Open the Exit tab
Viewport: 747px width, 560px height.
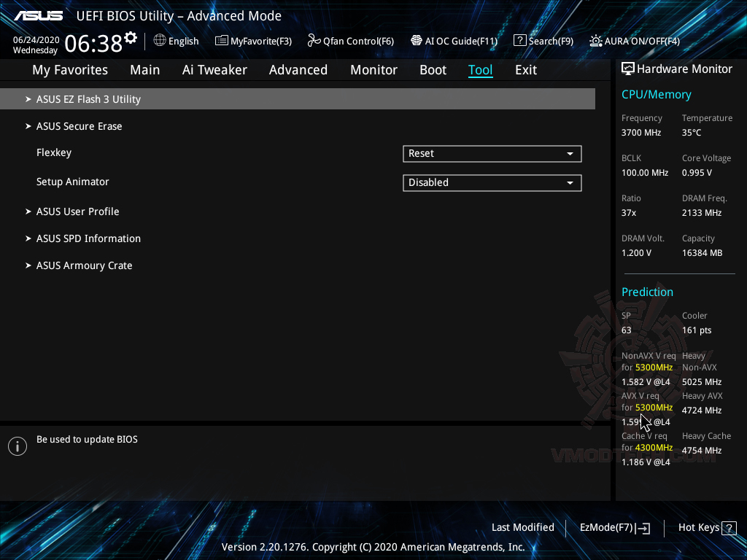pyautogui.click(x=526, y=70)
